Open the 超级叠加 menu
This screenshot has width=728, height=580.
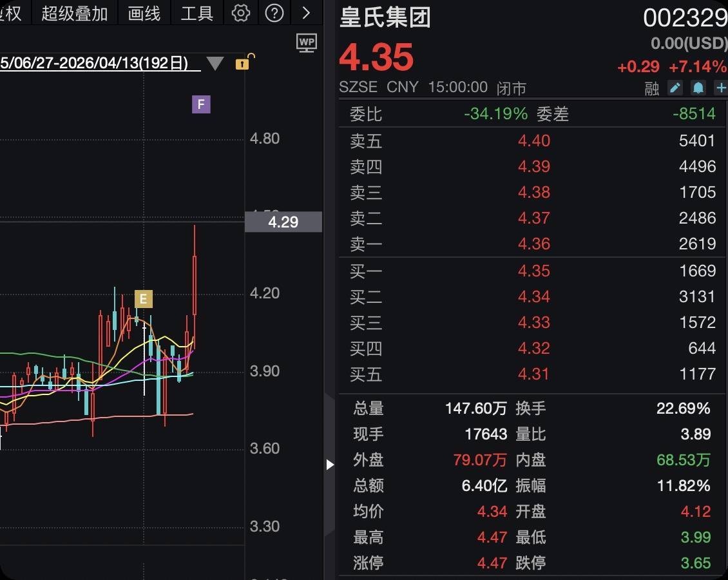coord(75,13)
